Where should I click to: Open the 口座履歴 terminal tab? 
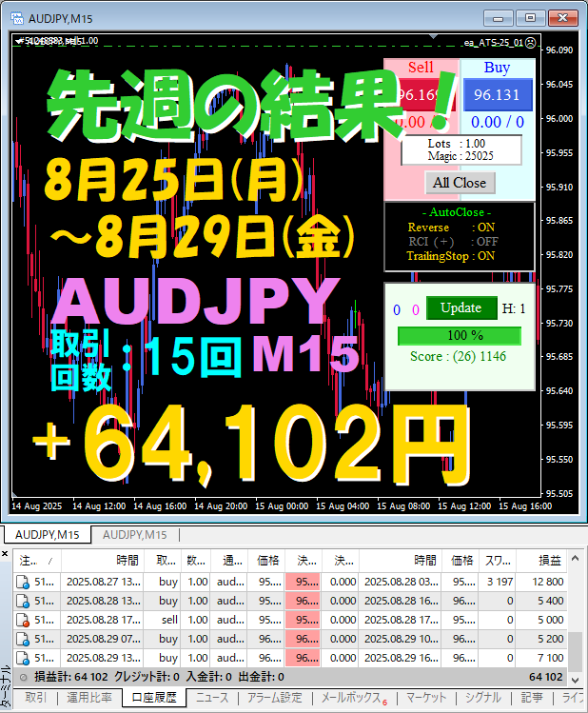click(153, 698)
